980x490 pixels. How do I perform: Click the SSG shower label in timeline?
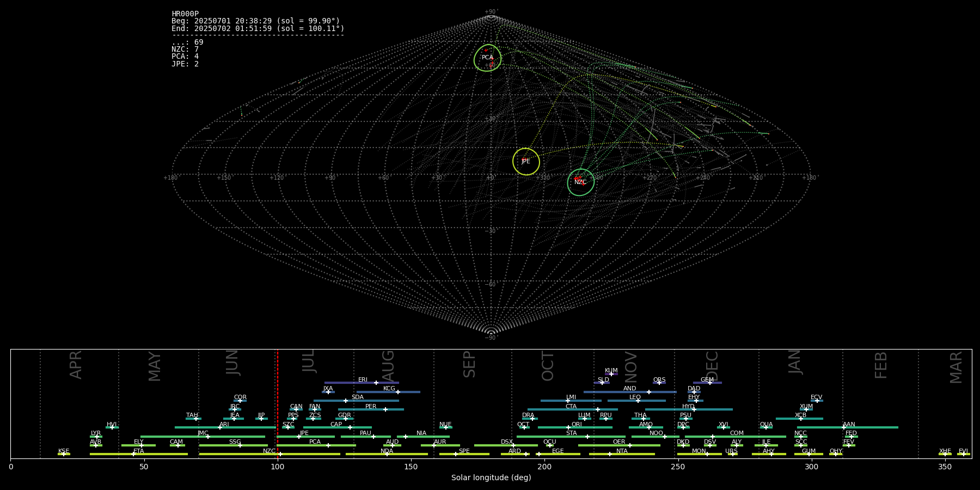click(235, 442)
